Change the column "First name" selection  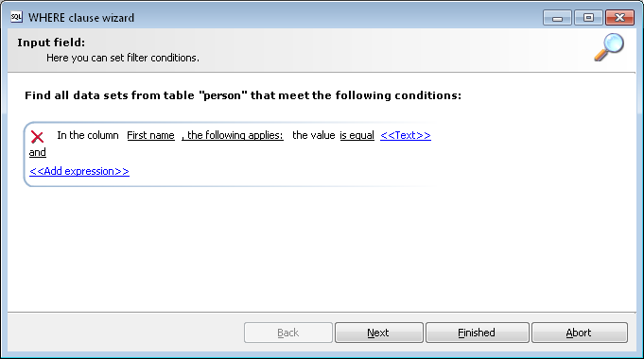click(x=150, y=135)
